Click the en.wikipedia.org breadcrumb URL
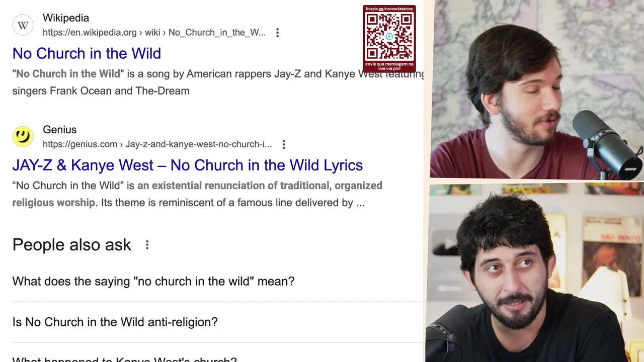This screenshot has height=362, width=644. pyautogui.click(x=154, y=33)
